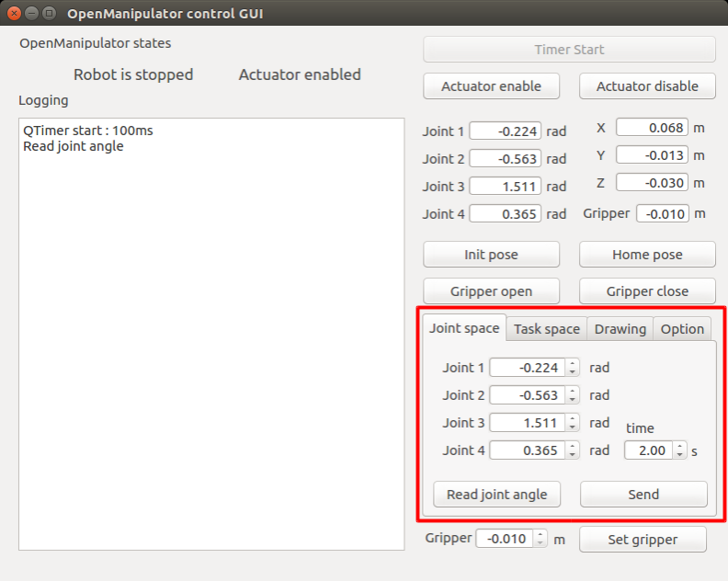Move robot to Init pose
Viewport: 728px width, 581px height.
click(x=491, y=255)
